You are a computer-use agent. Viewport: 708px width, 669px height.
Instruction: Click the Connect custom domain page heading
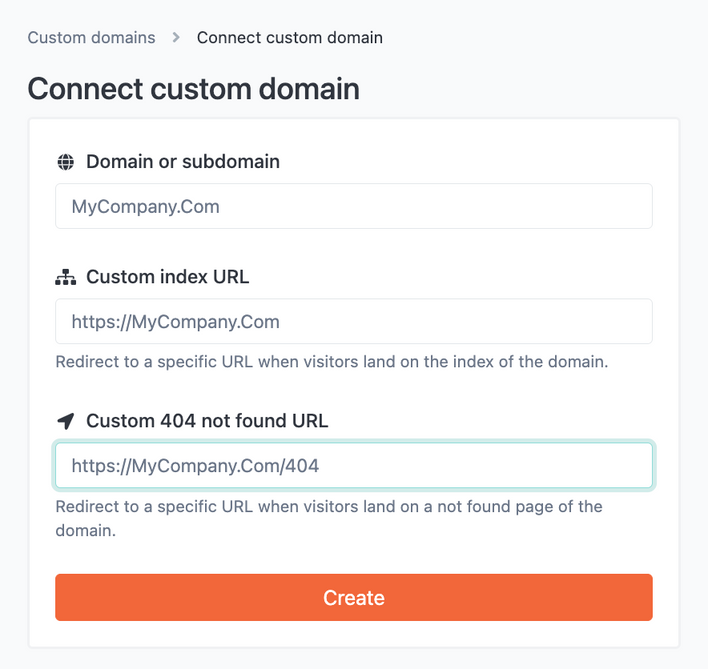pos(194,88)
